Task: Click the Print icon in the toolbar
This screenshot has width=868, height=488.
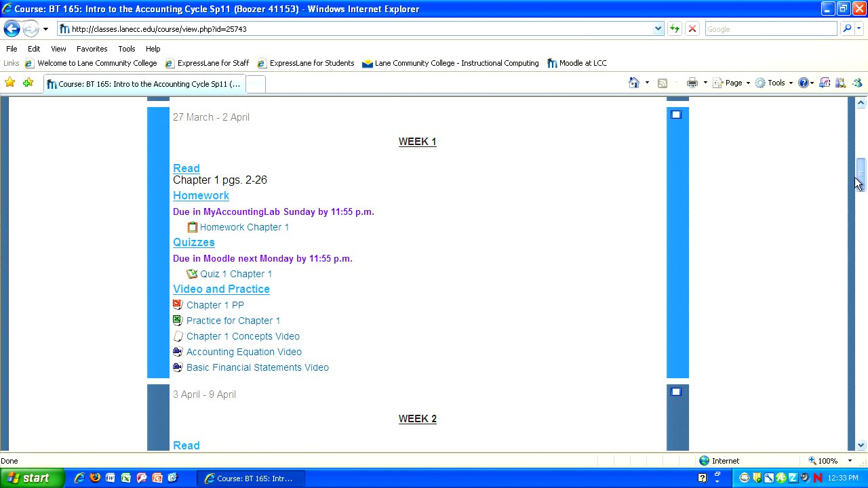Action: tap(692, 83)
